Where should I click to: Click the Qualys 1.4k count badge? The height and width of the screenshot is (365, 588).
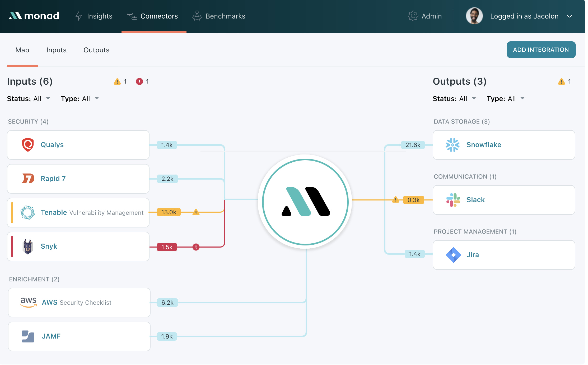pyautogui.click(x=167, y=145)
